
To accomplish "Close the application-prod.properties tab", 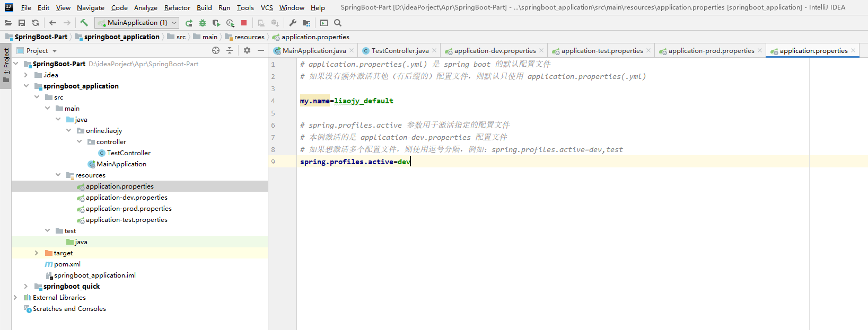I will (760, 50).
